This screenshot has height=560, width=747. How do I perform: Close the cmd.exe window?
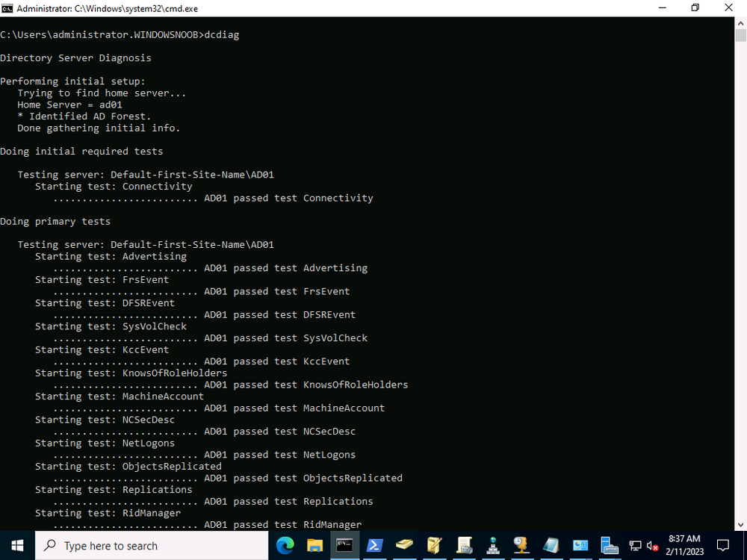tap(729, 8)
